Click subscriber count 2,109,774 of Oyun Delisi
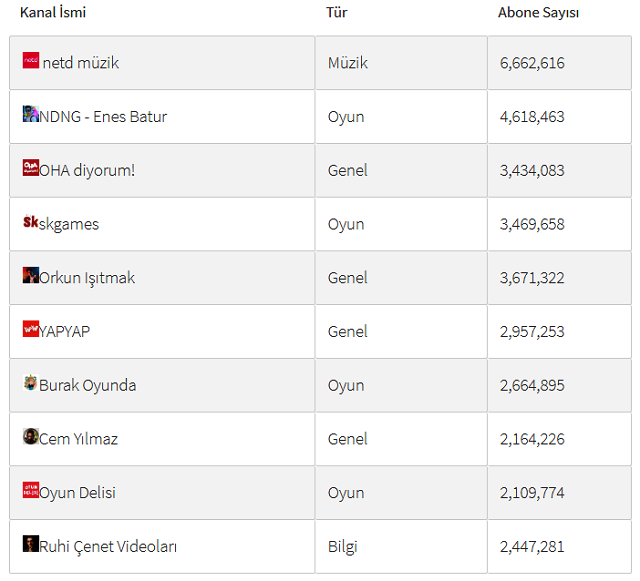 tap(532, 493)
